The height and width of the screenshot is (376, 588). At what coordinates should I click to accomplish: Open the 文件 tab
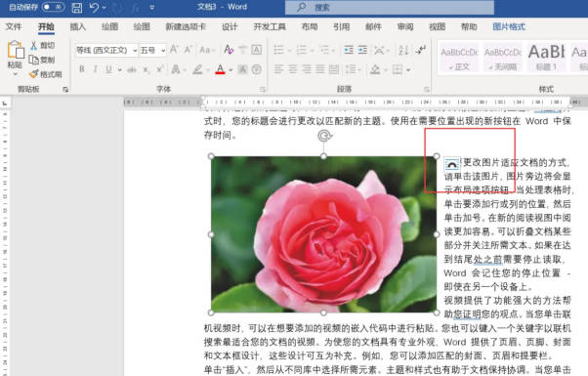click(x=14, y=26)
